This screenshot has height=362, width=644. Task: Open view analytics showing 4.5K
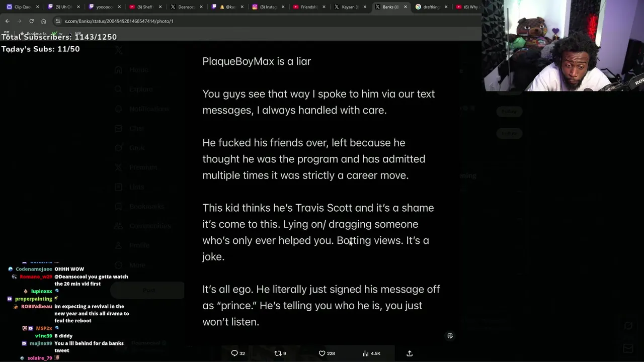[x=371, y=353]
